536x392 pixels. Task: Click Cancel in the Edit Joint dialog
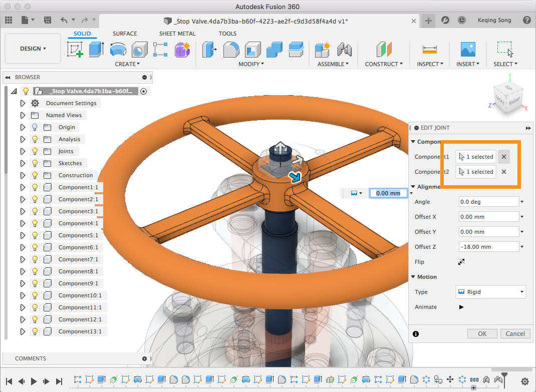coord(515,333)
